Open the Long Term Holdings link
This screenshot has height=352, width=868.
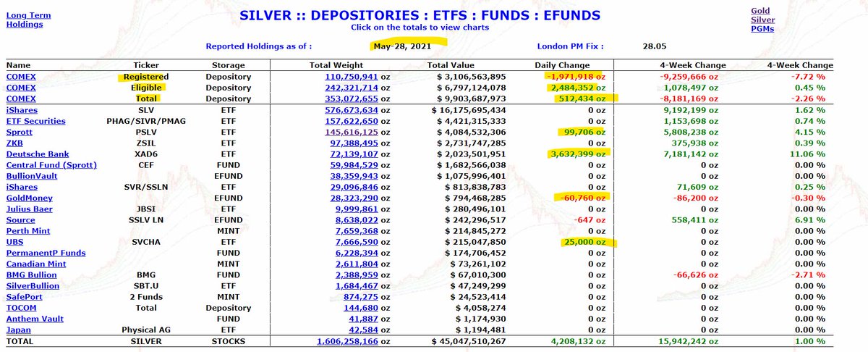[x=30, y=19]
